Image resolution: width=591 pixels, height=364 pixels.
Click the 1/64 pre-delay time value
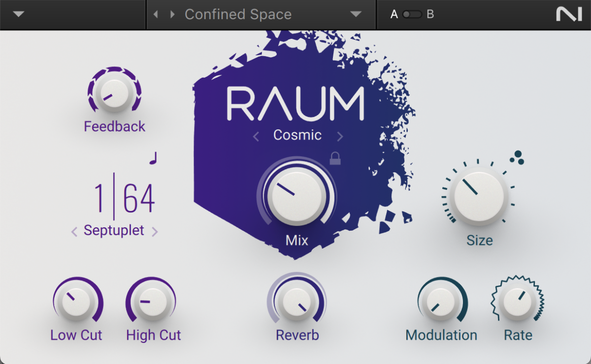(x=124, y=198)
